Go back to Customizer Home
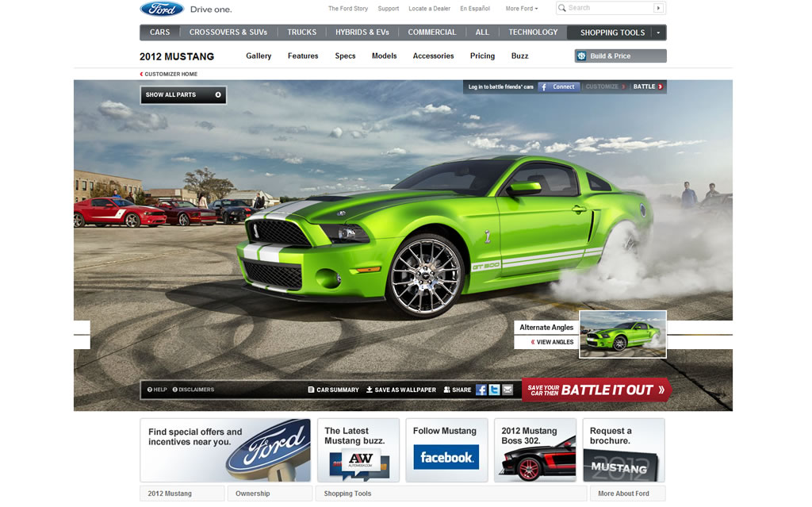 tap(170, 74)
